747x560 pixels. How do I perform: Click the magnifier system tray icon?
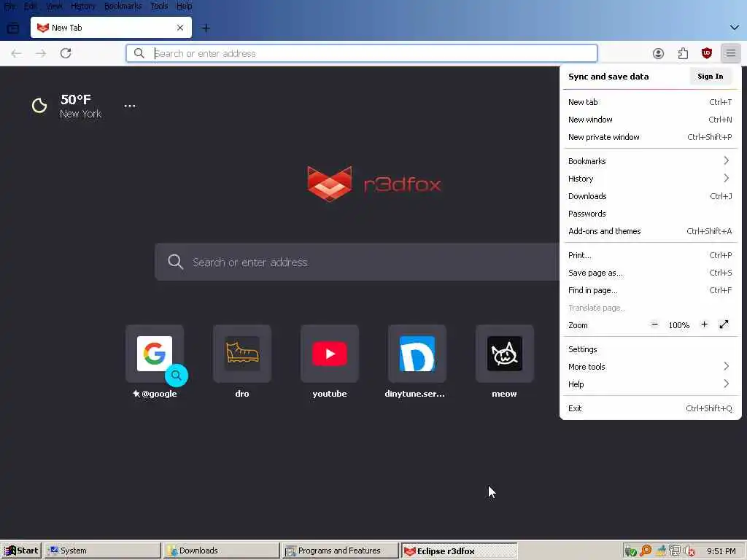[646, 551]
